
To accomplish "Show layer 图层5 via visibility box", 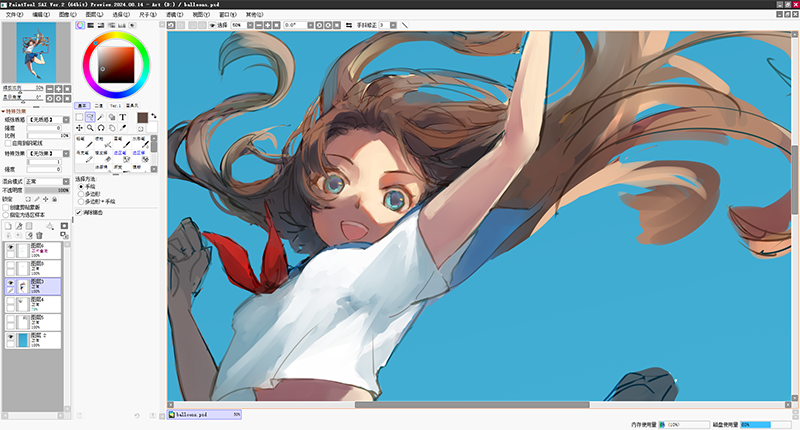I will [10, 319].
